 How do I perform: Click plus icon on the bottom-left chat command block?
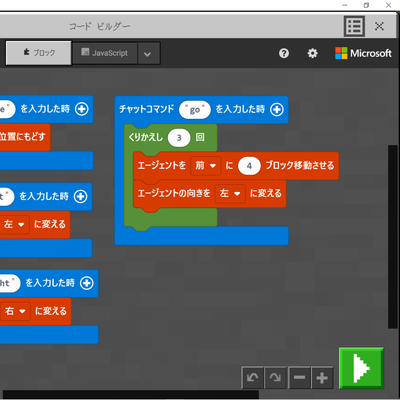point(87,283)
